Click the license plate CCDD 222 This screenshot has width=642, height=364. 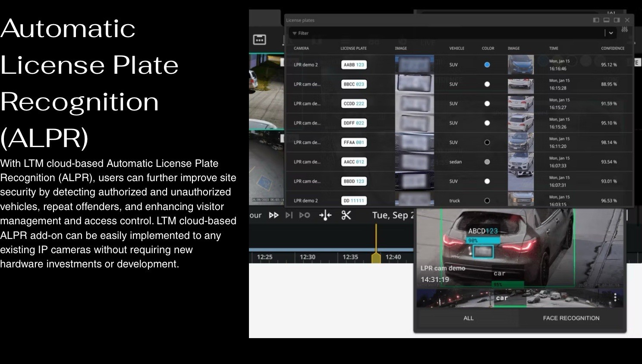pos(354,104)
